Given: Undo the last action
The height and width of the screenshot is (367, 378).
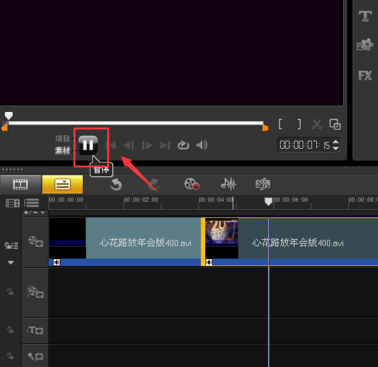Looking at the screenshot, I should pyautogui.click(x=116, y=184).
